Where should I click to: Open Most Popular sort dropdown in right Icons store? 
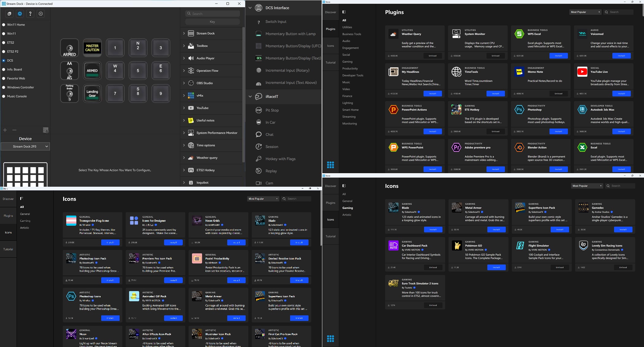[x=587, y=186]
